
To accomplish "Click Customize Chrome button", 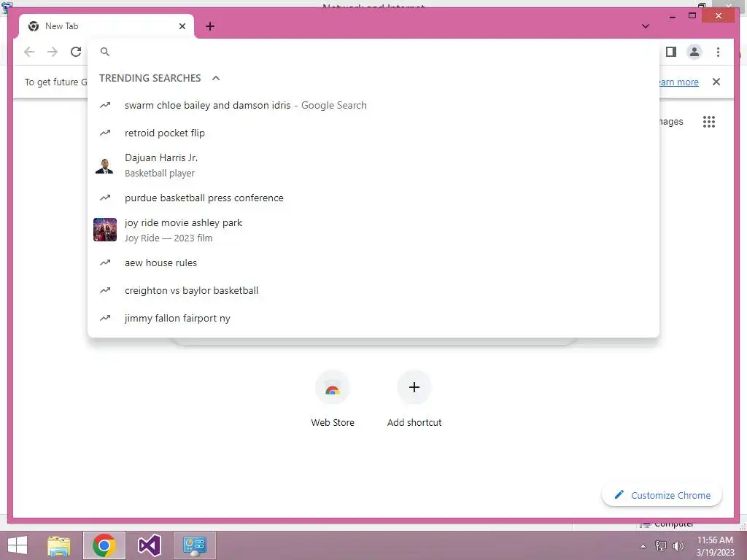I will point(662,495).
